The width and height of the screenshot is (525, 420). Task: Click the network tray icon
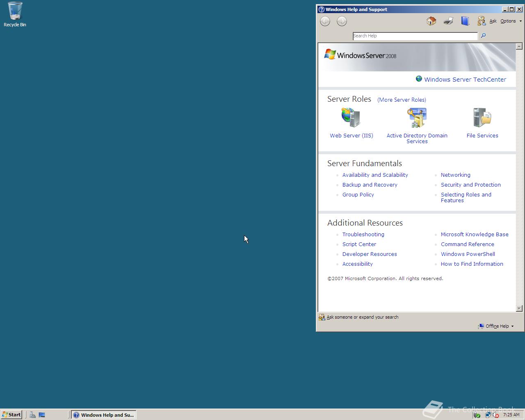(x=488, y=415)
